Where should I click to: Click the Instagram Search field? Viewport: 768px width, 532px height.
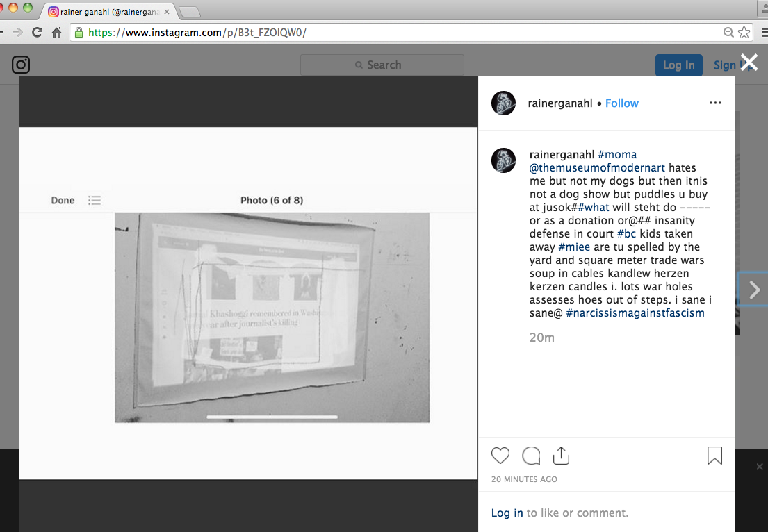(x=382, y=65)
